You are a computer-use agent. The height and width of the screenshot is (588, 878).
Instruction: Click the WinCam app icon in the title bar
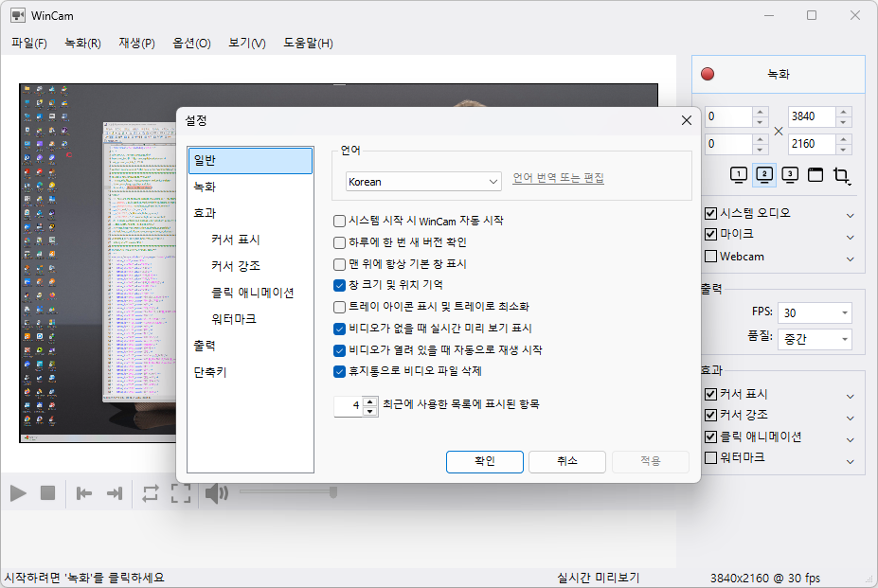coord(18,15)
